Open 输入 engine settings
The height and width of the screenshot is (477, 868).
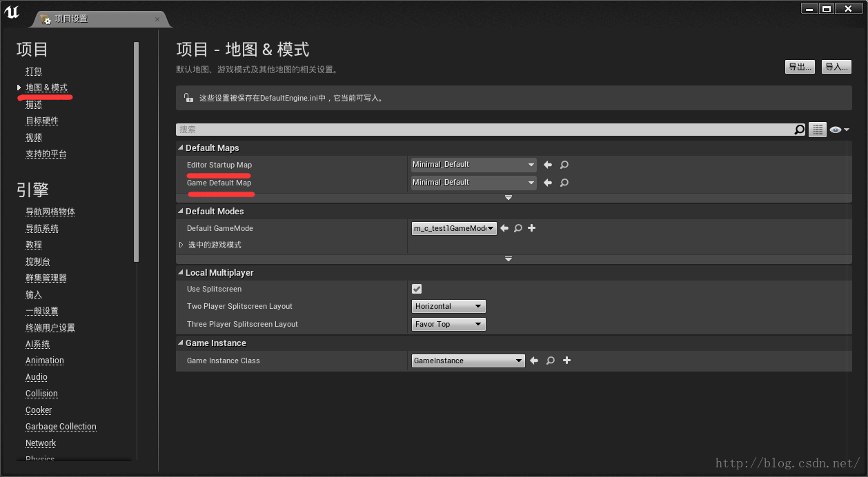click(x=34, y=294)
